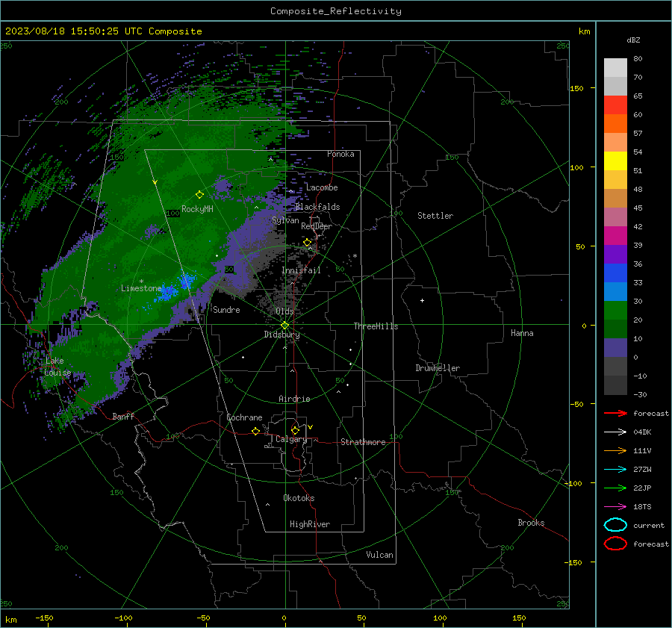Click the dBZ legend heading
Viewport: 672px width, 628px height.
pyautogui.click(x=633, y=40)
